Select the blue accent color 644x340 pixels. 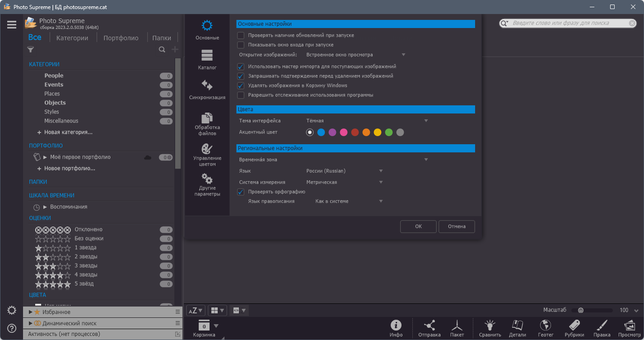pos(321,132)
